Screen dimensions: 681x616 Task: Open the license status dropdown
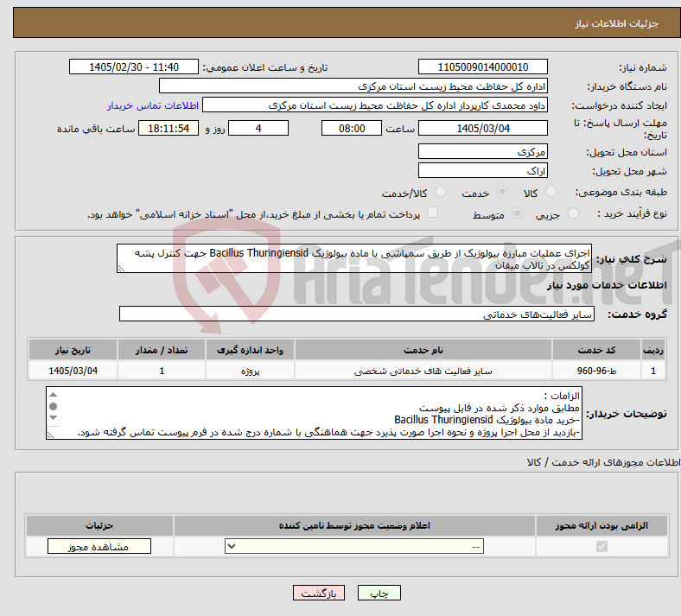[x=354, y=546]
